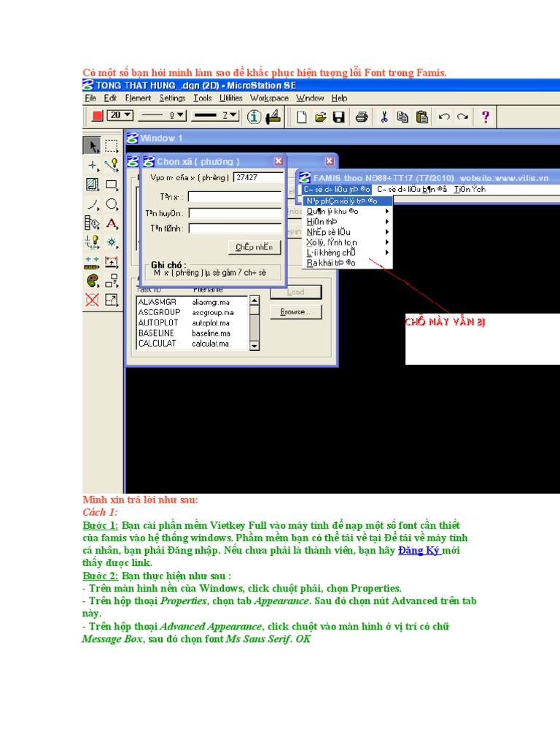
Task: Click the 'Tªn tØnh' input field
Action: point(235,228)
